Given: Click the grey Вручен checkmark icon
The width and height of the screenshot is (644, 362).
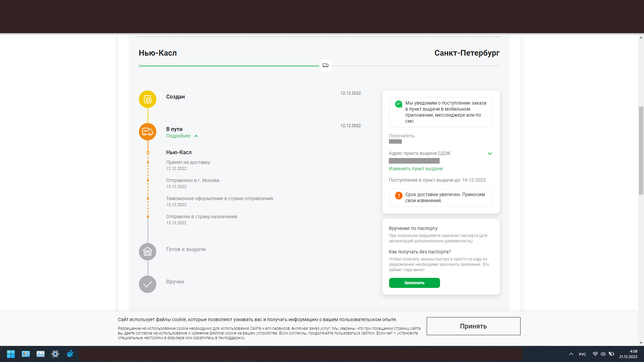Looking at the screenshot, I should [x=148, y=284].
